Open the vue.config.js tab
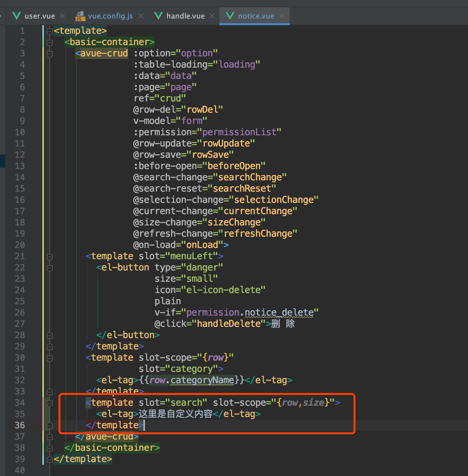The width and height of the screenshot is (468, 476). [110, 16]
